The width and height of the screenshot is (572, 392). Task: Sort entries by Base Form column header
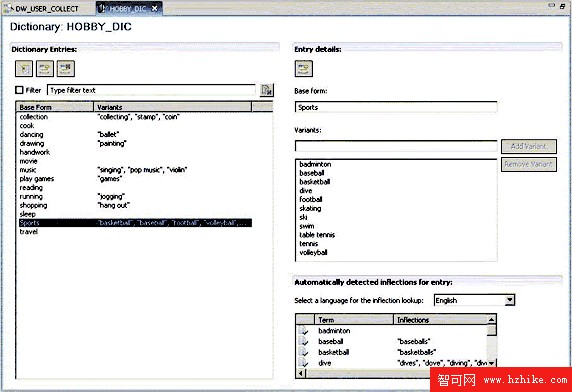(55, 107)
